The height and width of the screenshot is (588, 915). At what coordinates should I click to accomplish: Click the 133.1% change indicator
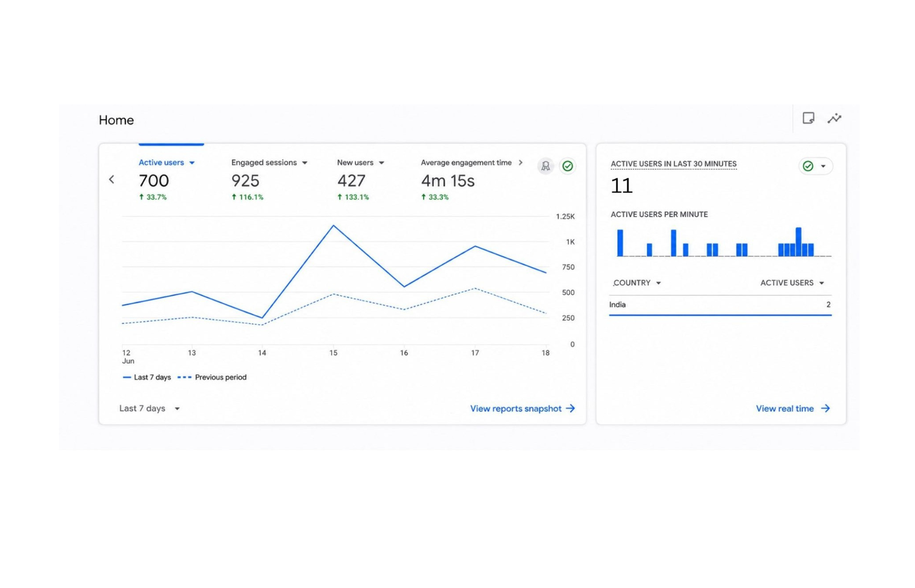coord(353,197)
